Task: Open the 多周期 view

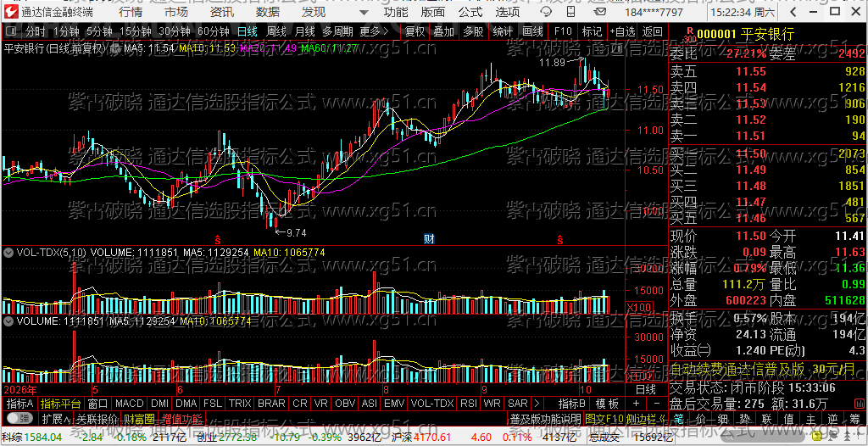Action: [x=337, y=32]
